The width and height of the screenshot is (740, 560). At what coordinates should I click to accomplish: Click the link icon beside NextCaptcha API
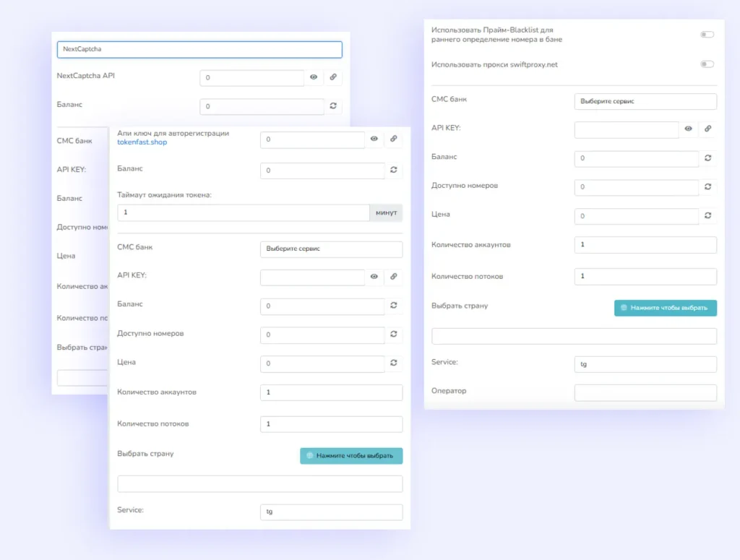333,77
